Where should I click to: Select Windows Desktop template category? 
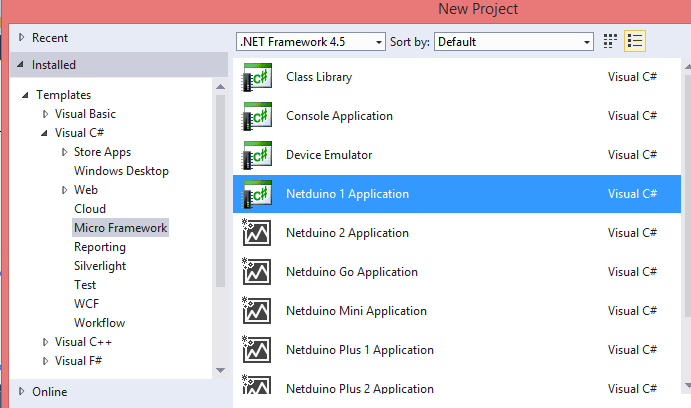click(x=121, y=171)
